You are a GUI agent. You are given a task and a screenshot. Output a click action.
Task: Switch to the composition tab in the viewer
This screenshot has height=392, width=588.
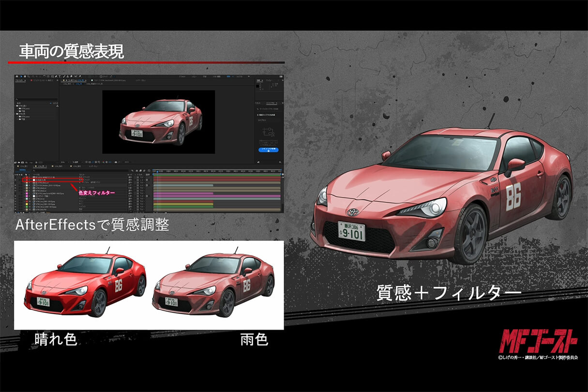[x=73, y=81]
